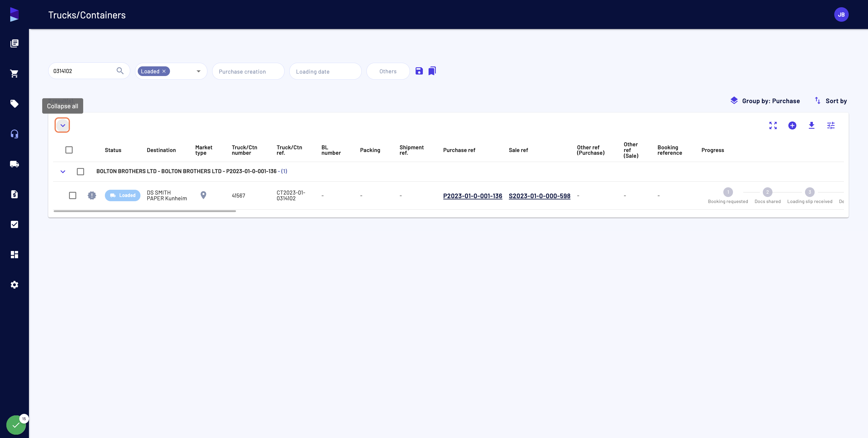Open the documents library sidebar icon
This screenshot has width=868, height=438.
(x=14, y=43)
